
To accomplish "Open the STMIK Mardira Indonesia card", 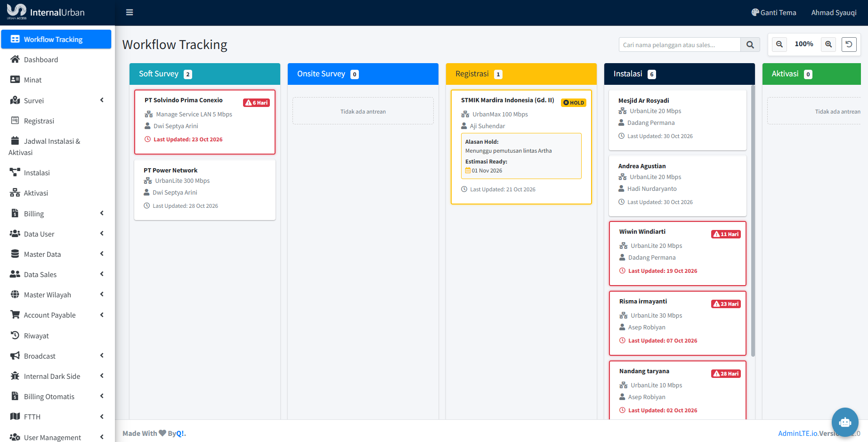I will pyautogui.click(x=521, y=147).
